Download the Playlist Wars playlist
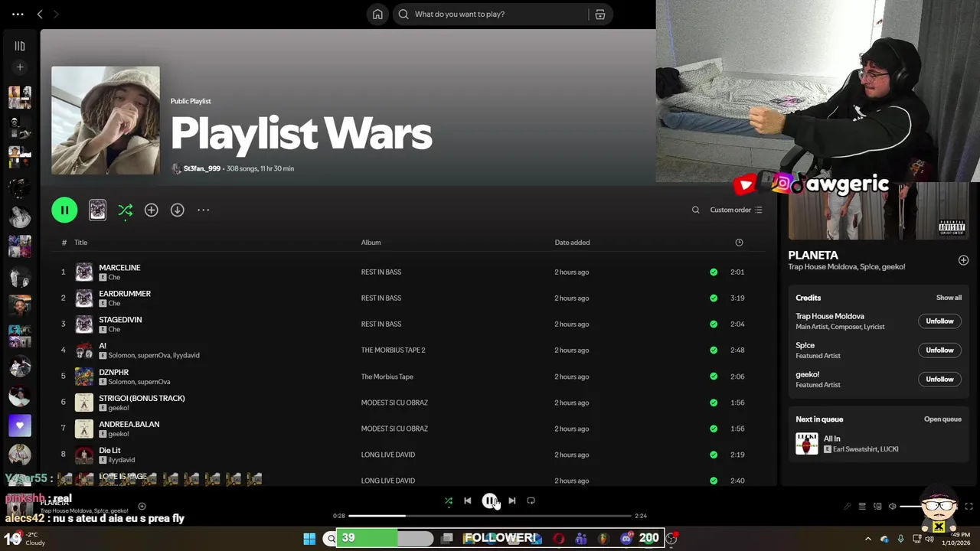980x551 pixels. (x=177, y=210)
